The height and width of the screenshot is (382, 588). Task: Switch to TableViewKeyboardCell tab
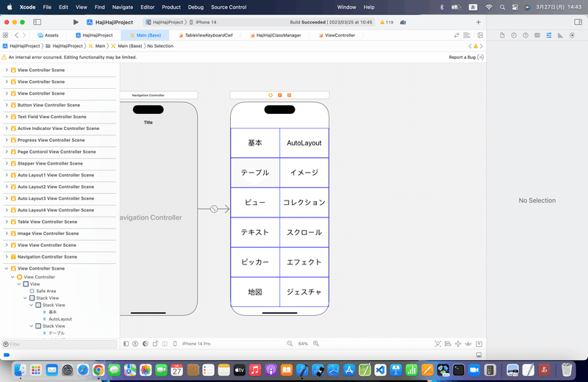point(206,35)
